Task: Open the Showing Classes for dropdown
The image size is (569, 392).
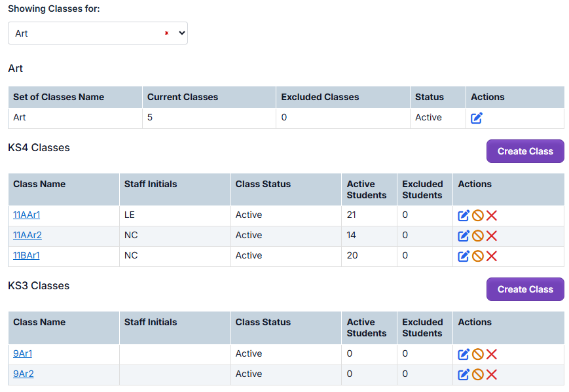Action: pyautogui.click(x=98, y=33)
